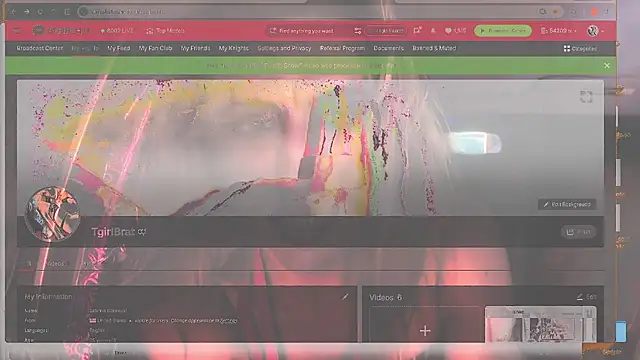Switch to the Videos profile tab
This screenshot has width=640, height=360.
55,264
